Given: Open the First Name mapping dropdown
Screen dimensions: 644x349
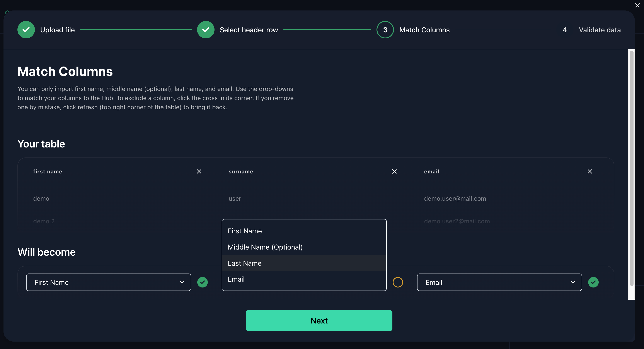Looking at the screenshot, I should 105,282.
